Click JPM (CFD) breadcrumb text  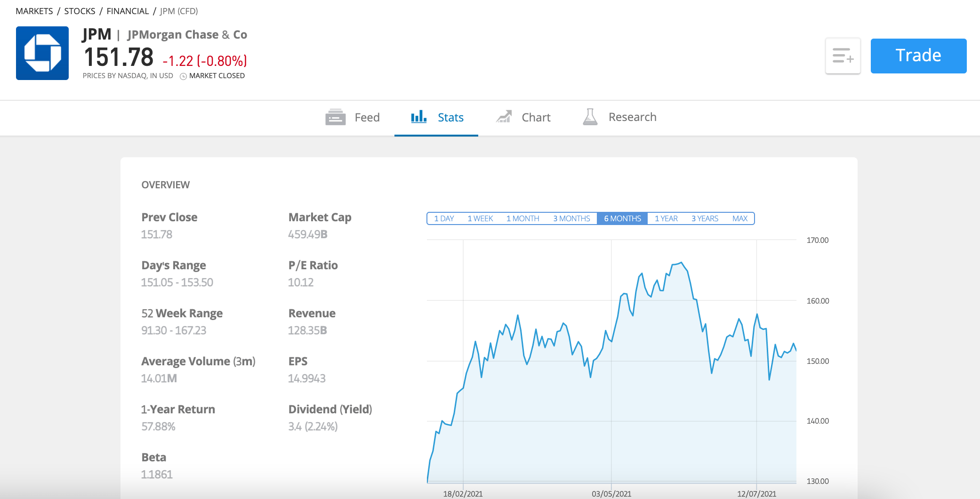179,11
